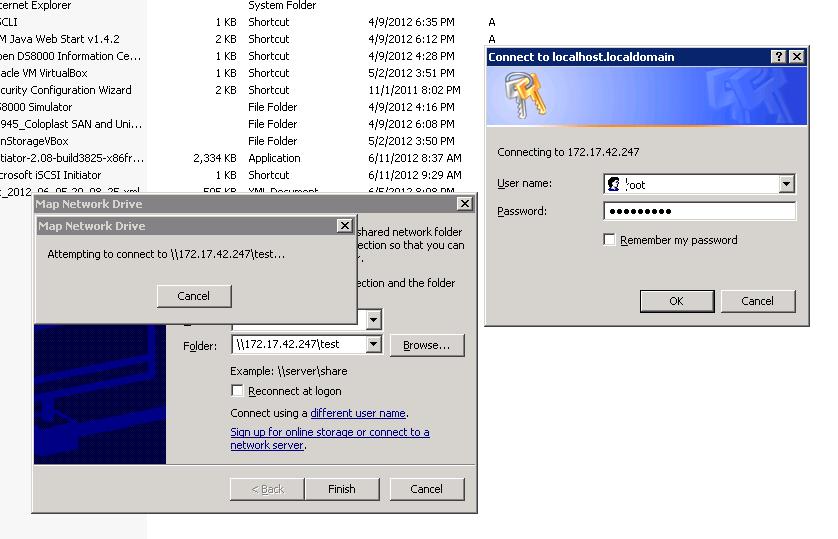The width and height of the screenshot is (838, 539).
Task: Expand the User name dropdown
Action: [x=786, y=184]
